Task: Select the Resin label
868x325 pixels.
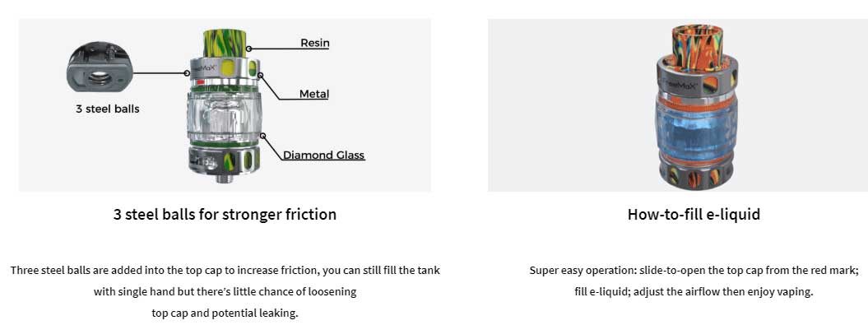Action: pyautogui.click(x=315, y=43)
